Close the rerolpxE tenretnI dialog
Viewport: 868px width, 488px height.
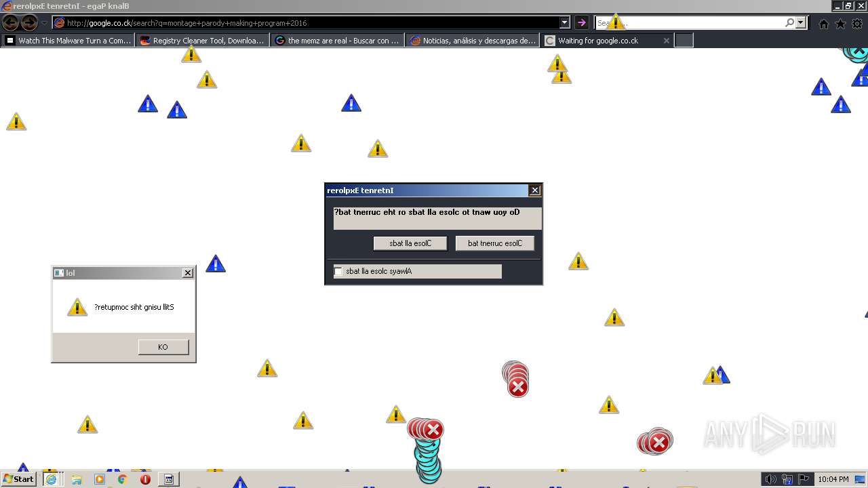tap(535, 190)
